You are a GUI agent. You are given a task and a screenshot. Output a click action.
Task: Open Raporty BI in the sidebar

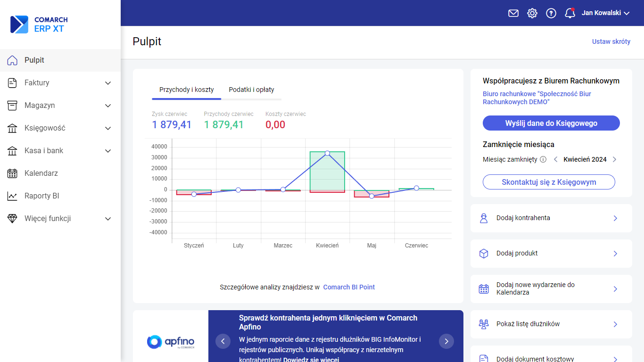pyautogui.click(x=41, y=196)
